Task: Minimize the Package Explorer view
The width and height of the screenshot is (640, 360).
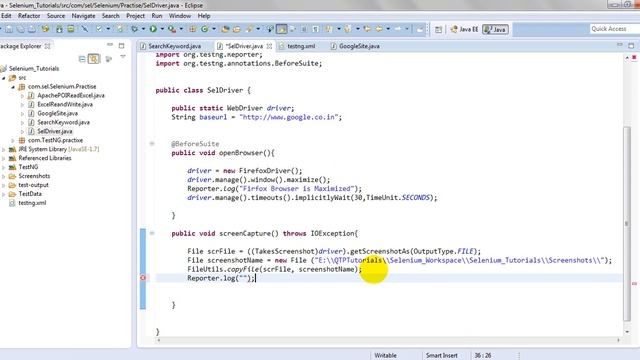Action: click(x=110, y=45)
